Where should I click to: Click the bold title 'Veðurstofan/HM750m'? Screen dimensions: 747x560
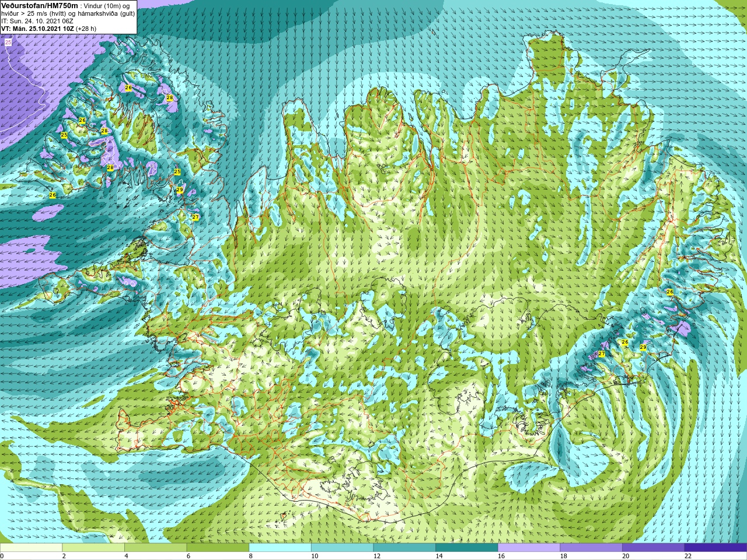point(39,5)
